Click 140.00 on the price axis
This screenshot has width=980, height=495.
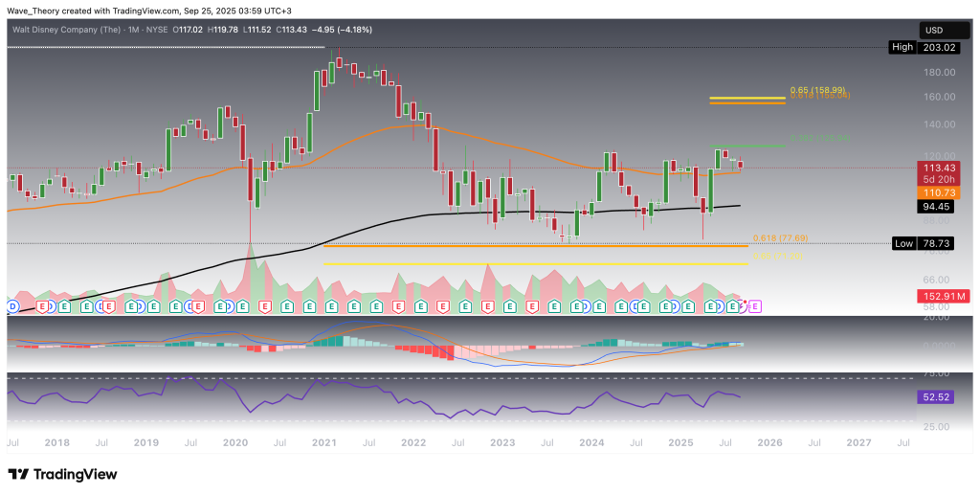point(939,124)
